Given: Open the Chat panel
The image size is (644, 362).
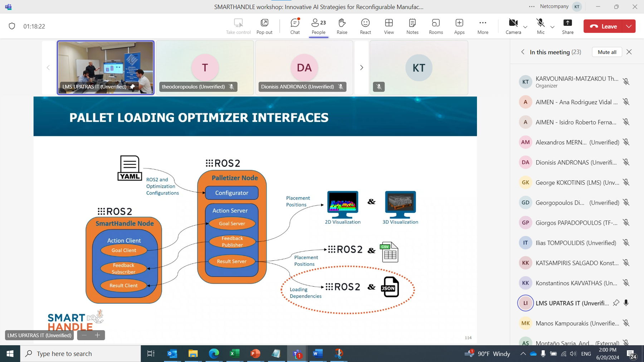Looking at the screenshot, I should 295,26.
